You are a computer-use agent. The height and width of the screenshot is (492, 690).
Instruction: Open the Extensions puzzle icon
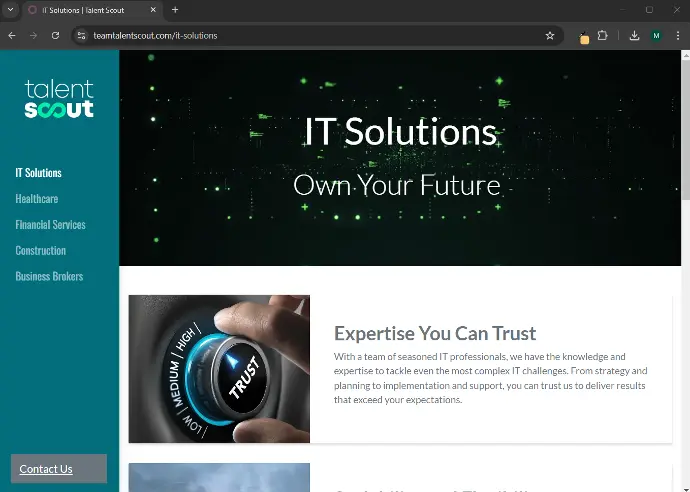pyautogui.click(x=602, y=36)
